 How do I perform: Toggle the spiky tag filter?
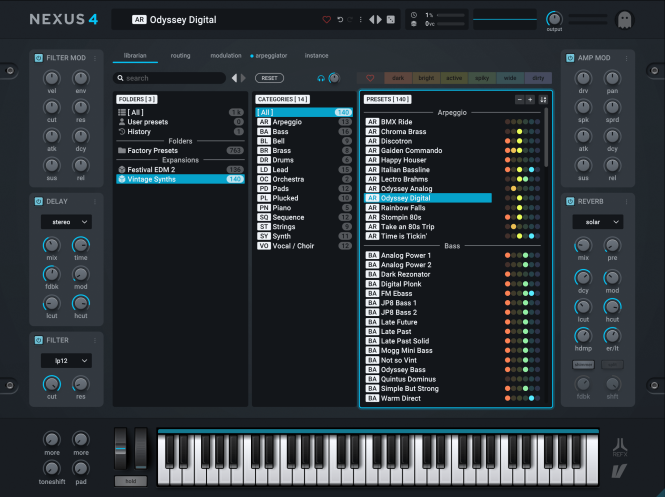click(x=482, y=78)
